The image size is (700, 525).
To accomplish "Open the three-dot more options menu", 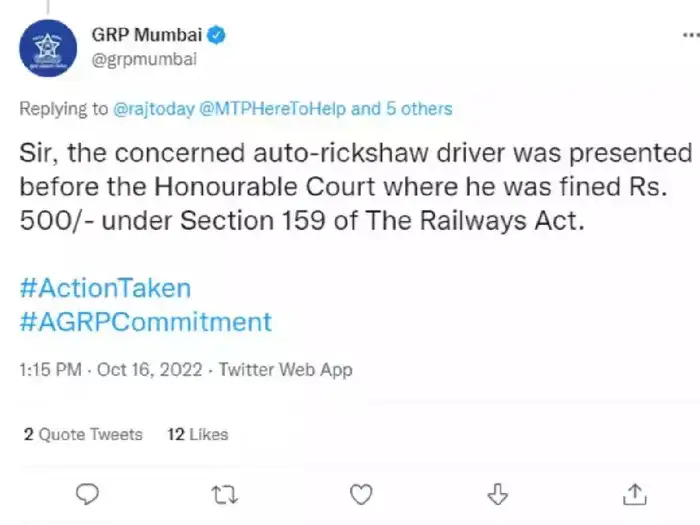I will pos(690,34).
